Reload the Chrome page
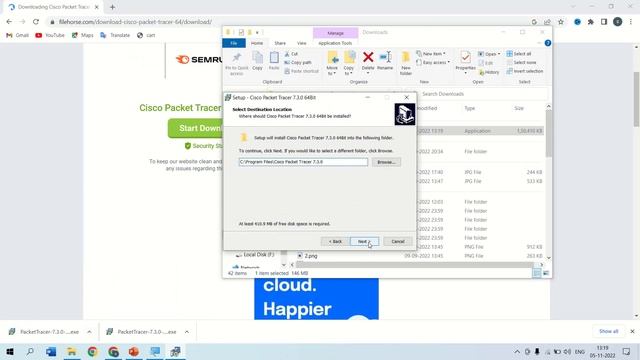The image size is (640, 360). pos(36,22)
